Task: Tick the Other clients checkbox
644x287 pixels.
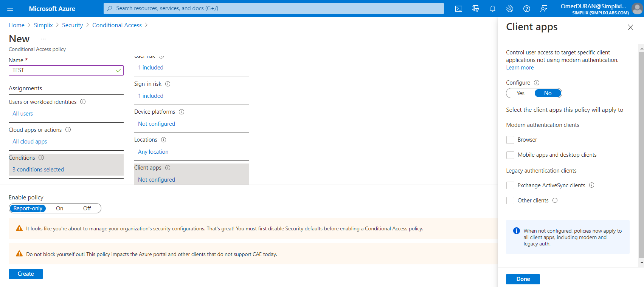Action: point(510,201)
